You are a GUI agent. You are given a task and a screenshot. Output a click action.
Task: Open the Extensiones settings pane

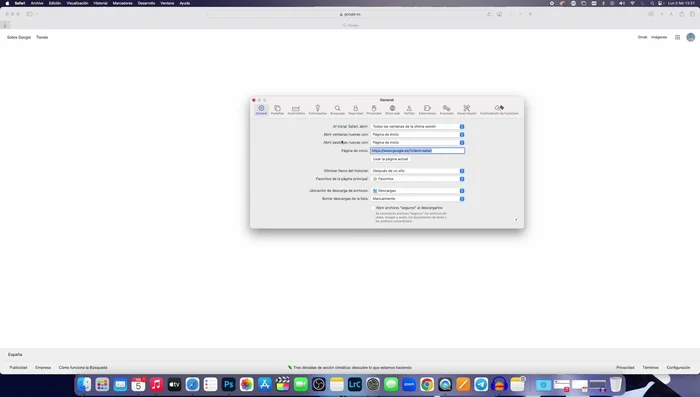tap(427, 110)
